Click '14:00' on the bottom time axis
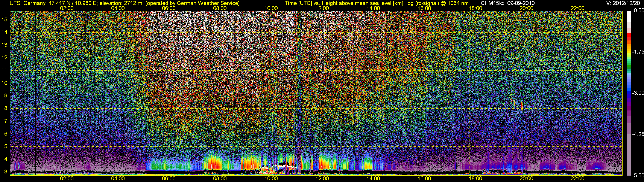 click(x=373, y=179)
